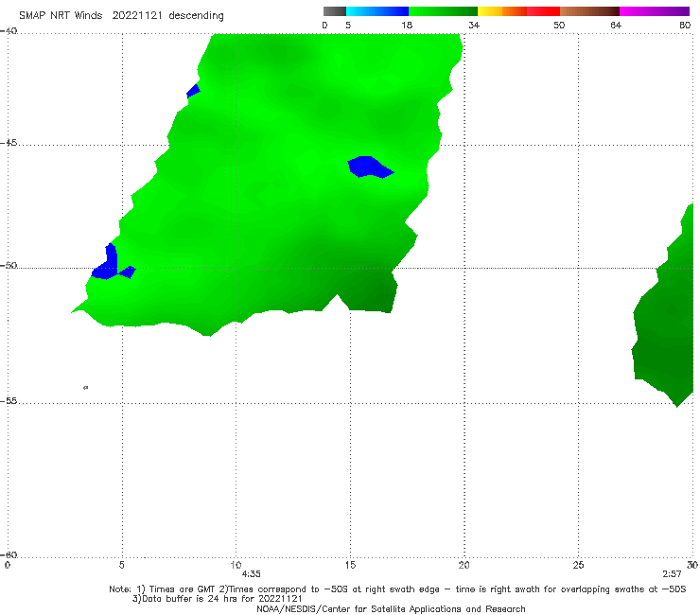700x615 pixels.
Task: Click the longitude axis label '25'
Action: (578, 565)
